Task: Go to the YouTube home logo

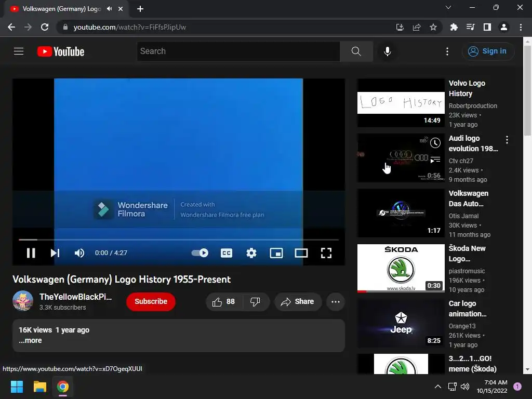Action: point(61,51)
